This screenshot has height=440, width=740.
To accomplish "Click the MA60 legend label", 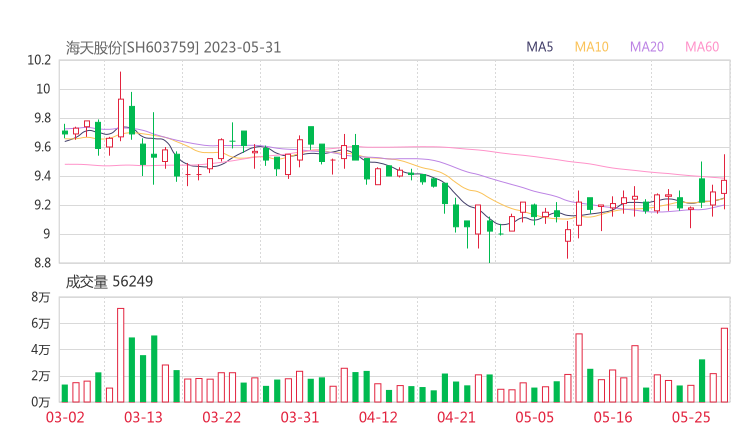I will pyautogui.click(x=702, y=47).
